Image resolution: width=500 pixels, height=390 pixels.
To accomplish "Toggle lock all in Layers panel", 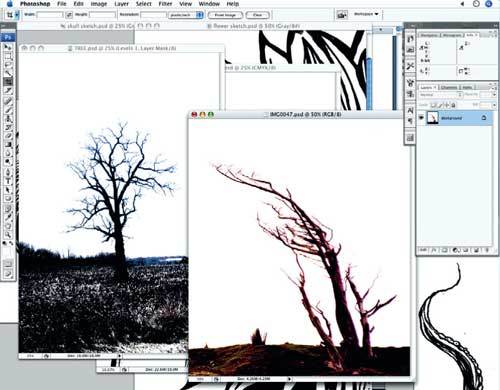I will click(454, 105).
